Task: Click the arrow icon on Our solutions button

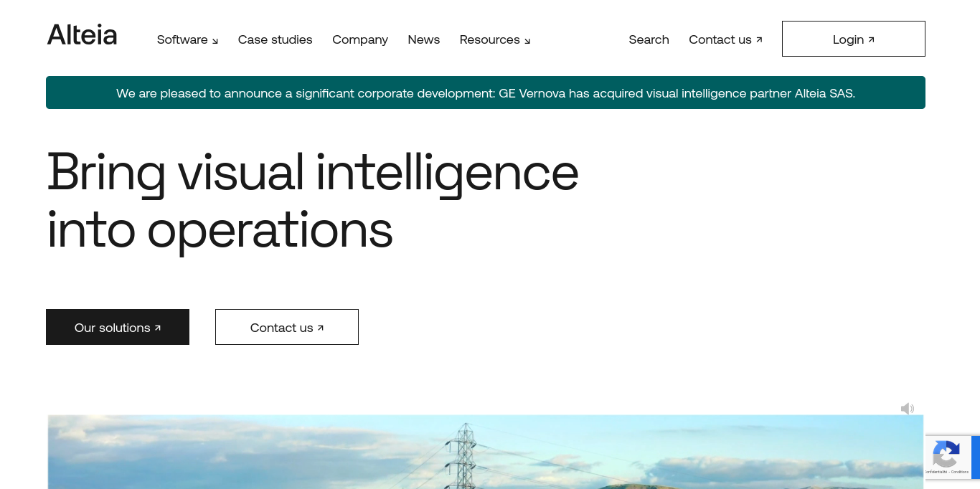Action: [158, 328]
